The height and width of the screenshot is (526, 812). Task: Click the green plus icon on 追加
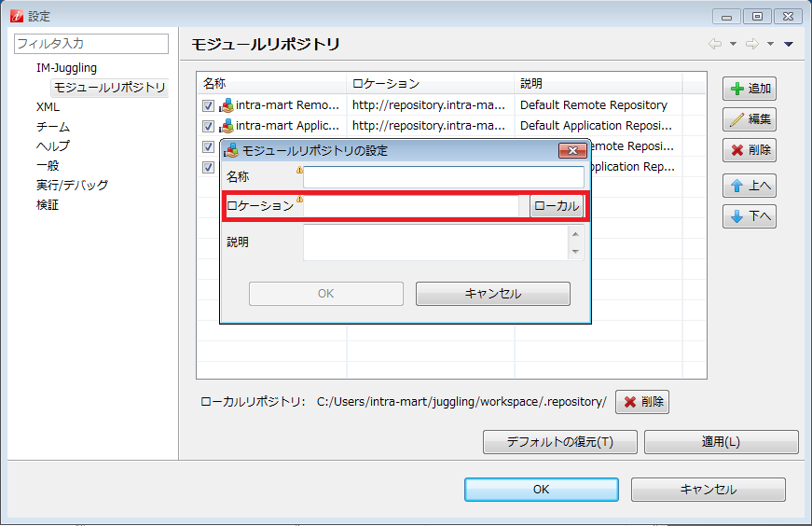736,90
